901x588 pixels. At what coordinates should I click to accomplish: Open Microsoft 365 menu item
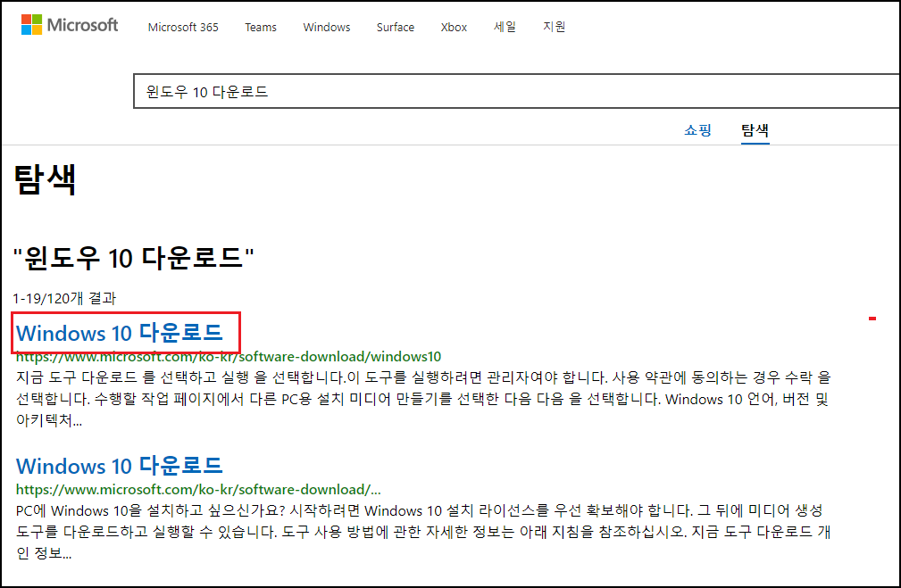click(183, 27)
